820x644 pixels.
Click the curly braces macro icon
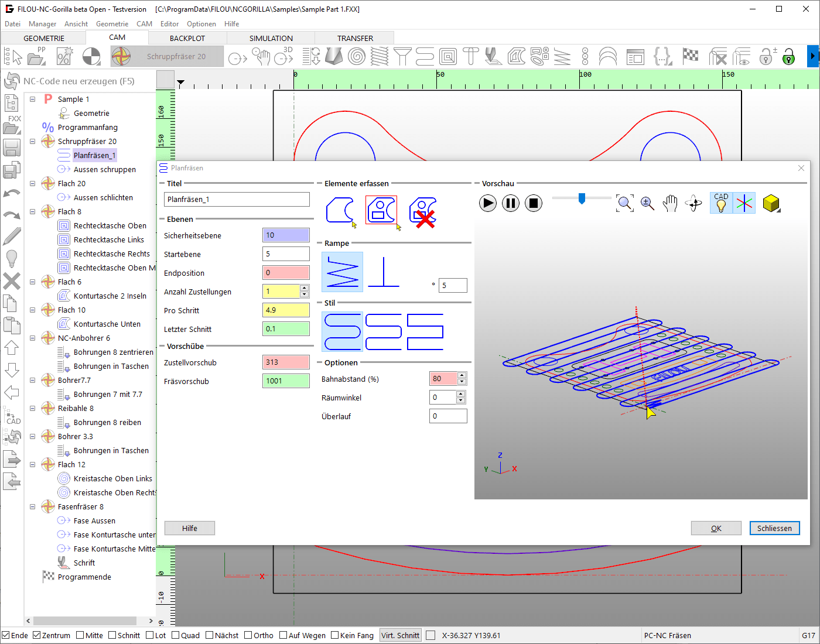coord(662,57)
